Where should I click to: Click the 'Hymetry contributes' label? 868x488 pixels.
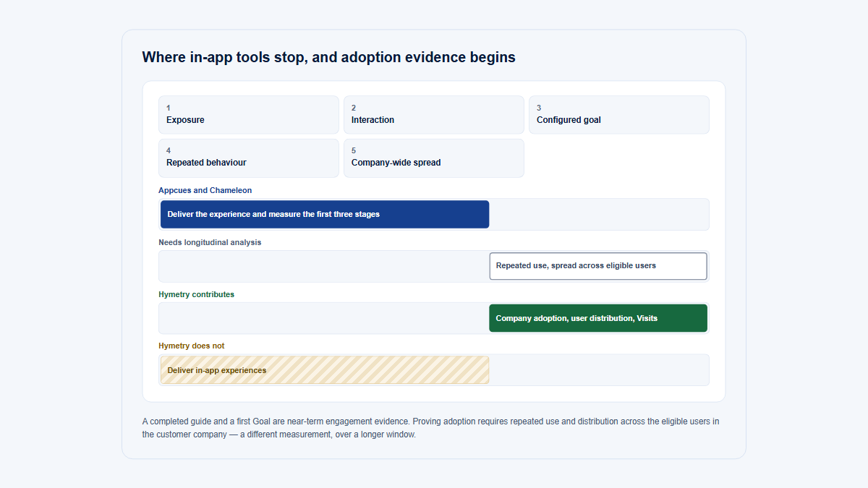pyautogui.click(x=197, y=294)
